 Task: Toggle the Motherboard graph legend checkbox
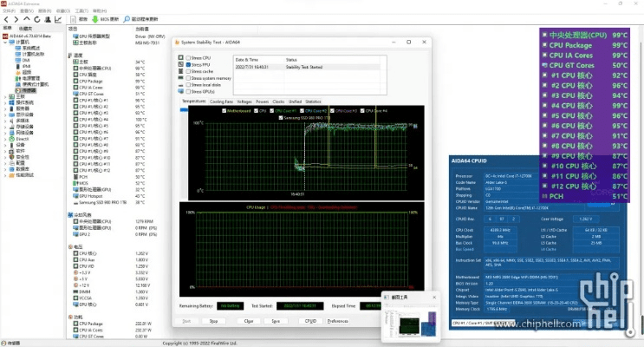224,110
